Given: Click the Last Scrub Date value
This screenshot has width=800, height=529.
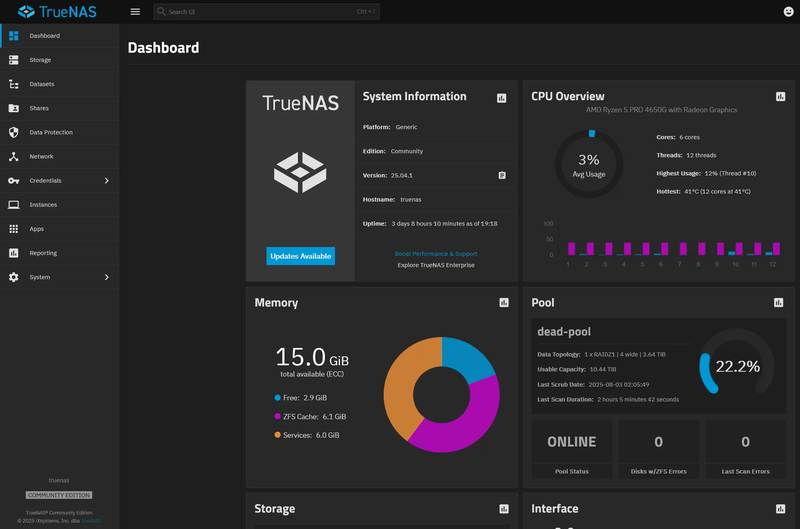Looking at the screenshot, I should [x=619, y=384].
